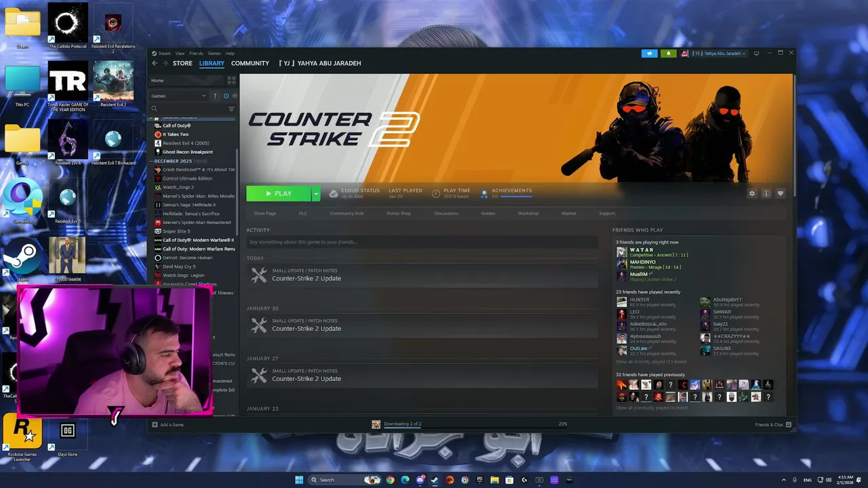The image size is (868, 488).
Task: Open the Steam menu
Action: pyautogui.click(x=163, y=53)
